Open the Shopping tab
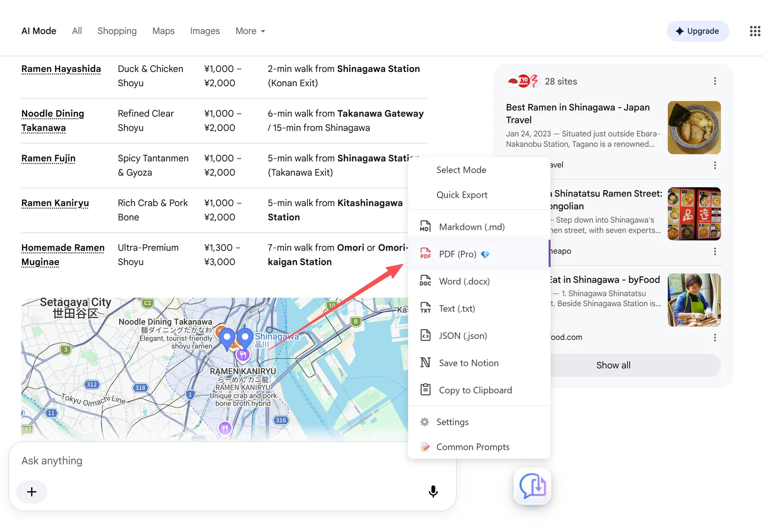763x532 pixels. click(117, 31)
